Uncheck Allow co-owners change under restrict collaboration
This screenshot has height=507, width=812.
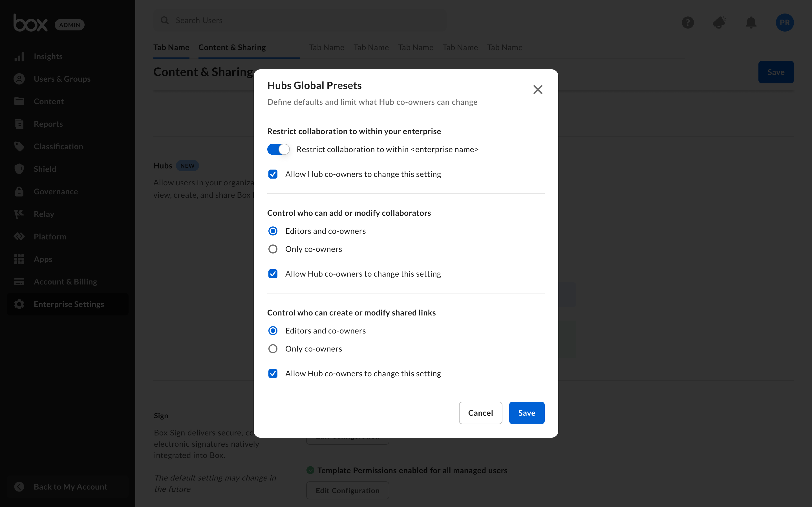[x=273, y=174]
